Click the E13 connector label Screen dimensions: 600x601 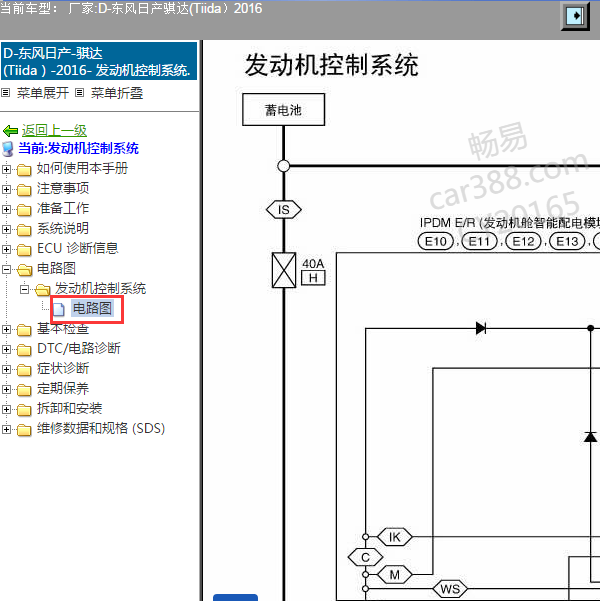coord(567,241)
